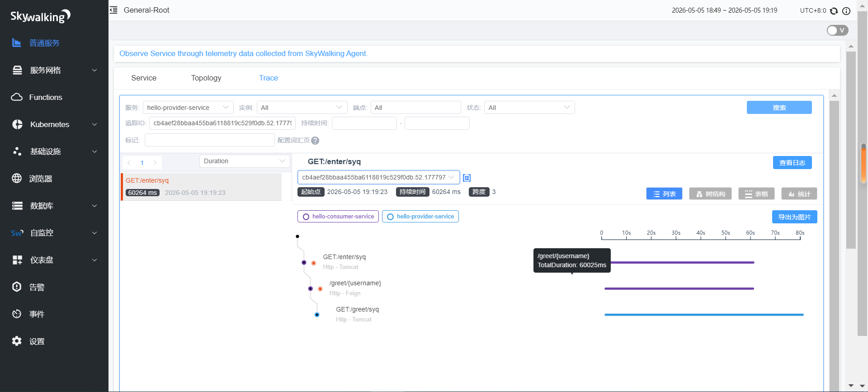This screenshot has height=392, width=868.
Task: Switch trace view to 统计
Action: pos(799,194)
